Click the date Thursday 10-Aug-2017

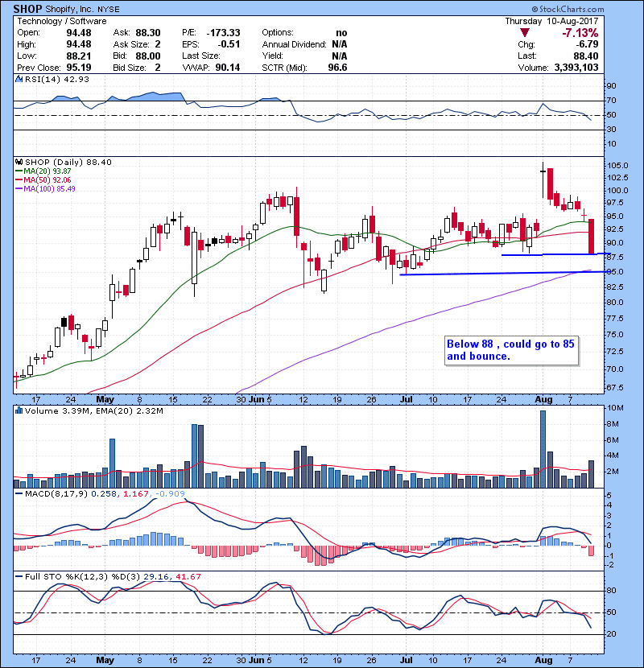tap(551, 21)
